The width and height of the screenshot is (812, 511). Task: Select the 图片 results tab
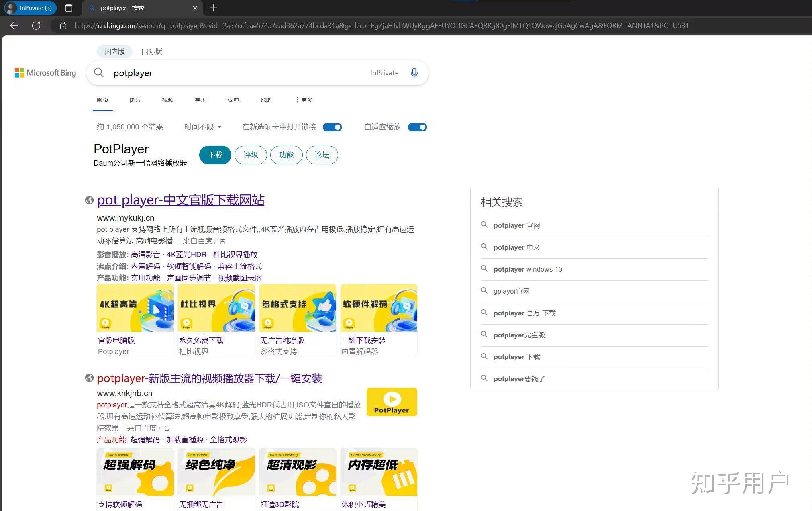pyautogui.click(x=135, y=100)
